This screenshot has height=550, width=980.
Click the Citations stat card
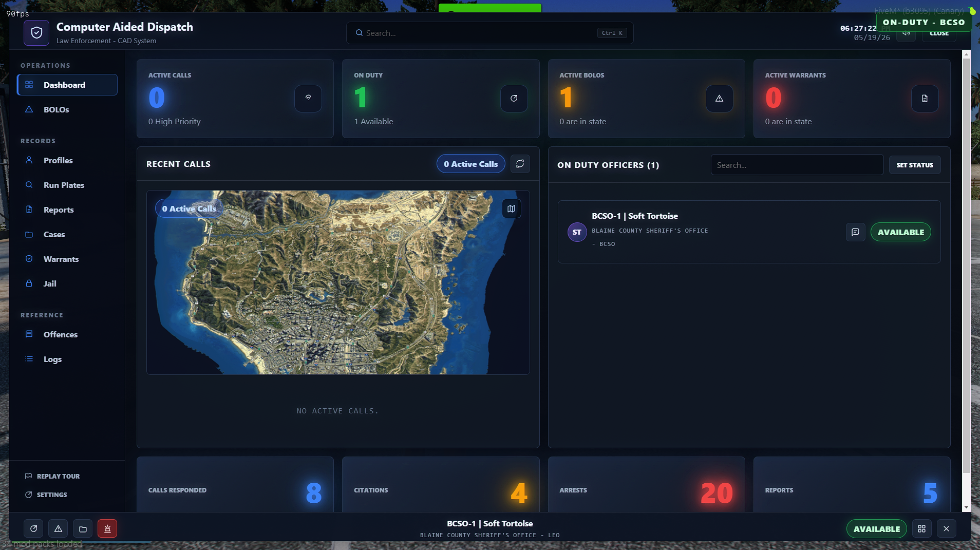[x=441, y=485]
